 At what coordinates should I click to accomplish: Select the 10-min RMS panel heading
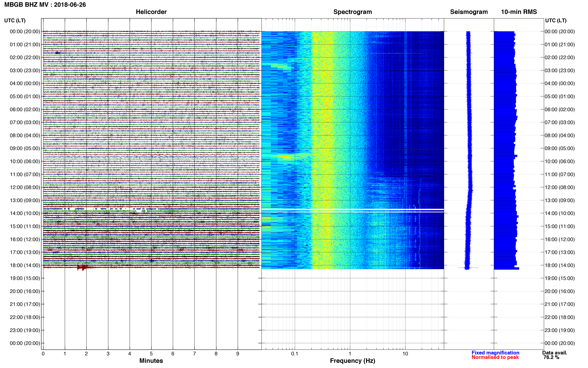tap(519, 12)
